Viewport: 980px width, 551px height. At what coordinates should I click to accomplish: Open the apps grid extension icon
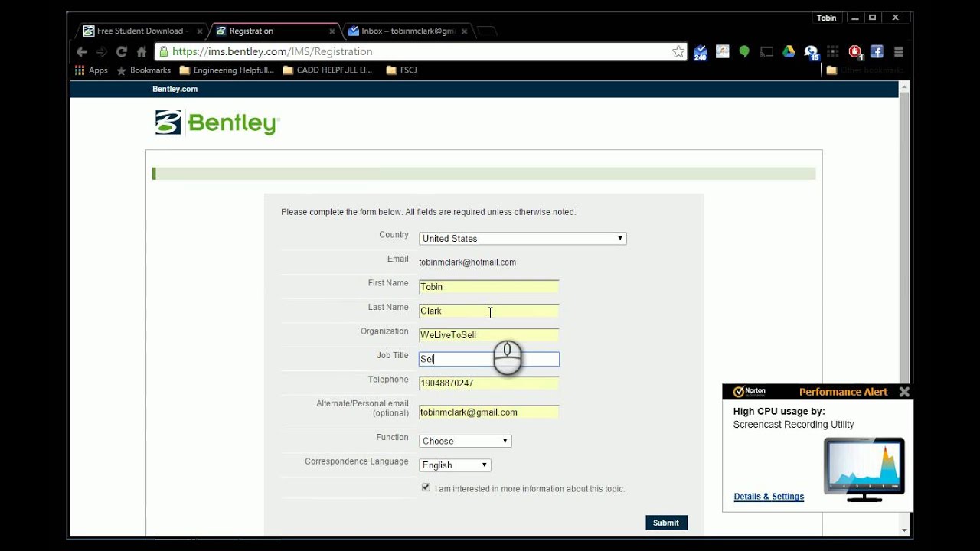[833, 51]
